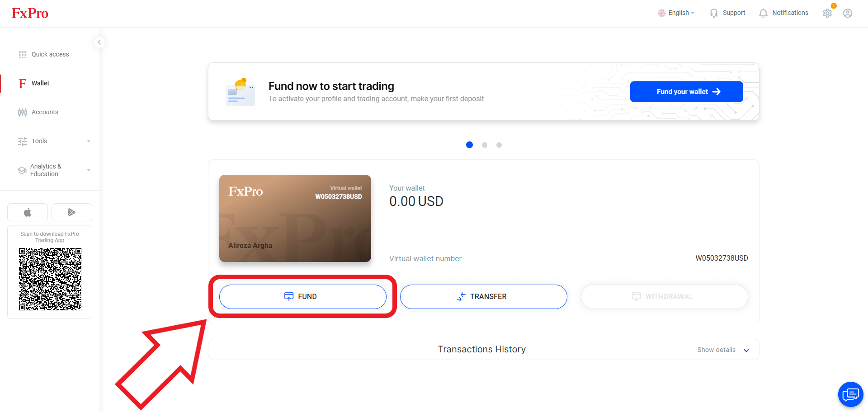The height and width of the screenshot is (412, 868).
Task: Click the Notifications bell icon
Action: pyautogui.click(x=763, y=13)
